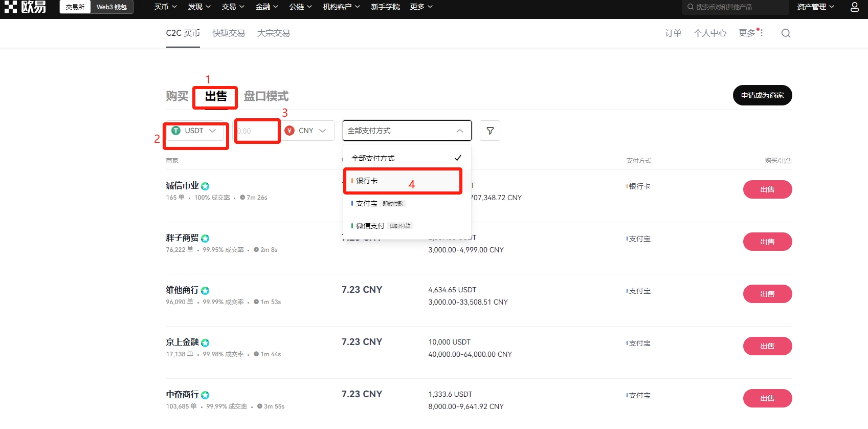Click 出售 button for 维他商行
Screen dimensions: 868x429
[767, 294]
